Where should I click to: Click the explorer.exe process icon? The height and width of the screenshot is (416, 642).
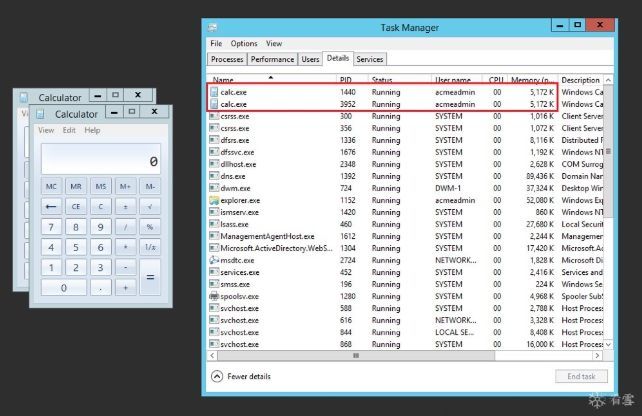click(214, 200)
